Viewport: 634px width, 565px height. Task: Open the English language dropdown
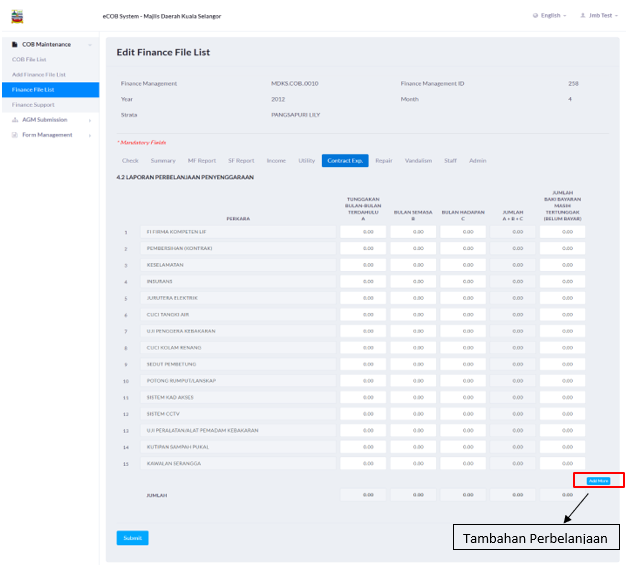(x=553, y=16)
